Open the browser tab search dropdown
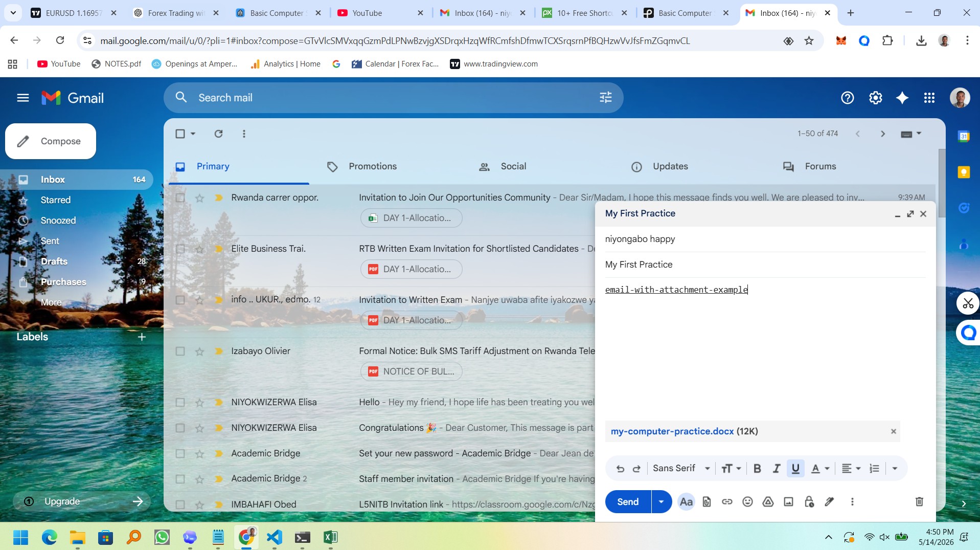This screenshot has height=550, width=980. [x=13, y=13]
